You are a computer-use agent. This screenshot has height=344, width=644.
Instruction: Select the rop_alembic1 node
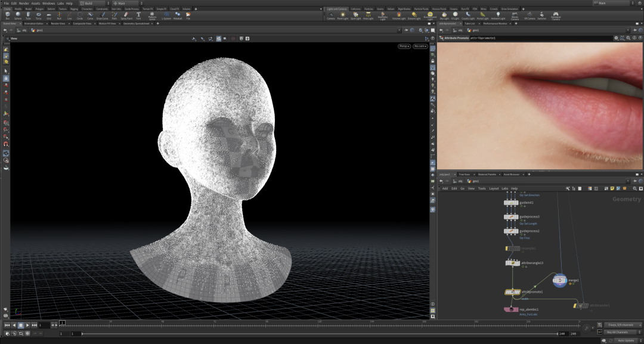tap(512, 309)
